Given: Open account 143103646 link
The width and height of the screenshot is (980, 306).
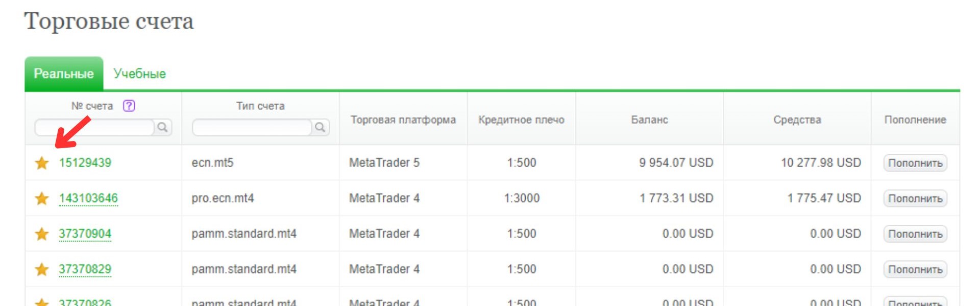Looking at the screenshot, I should pos(88,198).
